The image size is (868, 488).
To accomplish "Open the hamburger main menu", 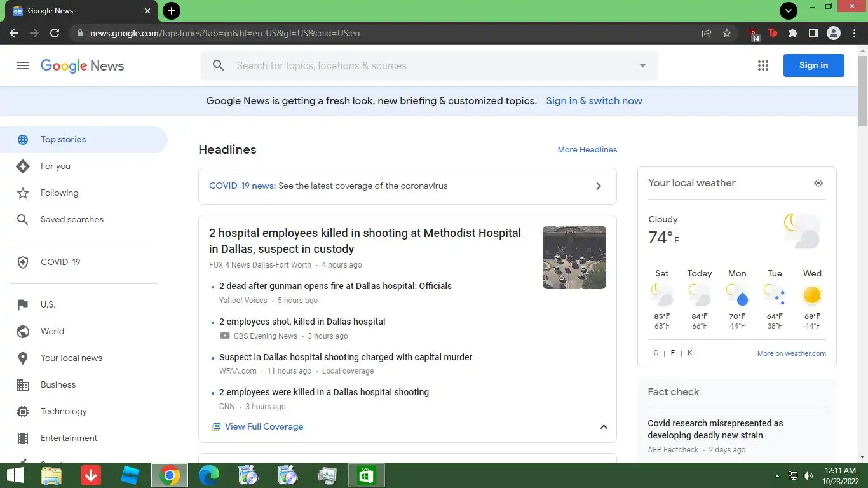I will (23, 65).
